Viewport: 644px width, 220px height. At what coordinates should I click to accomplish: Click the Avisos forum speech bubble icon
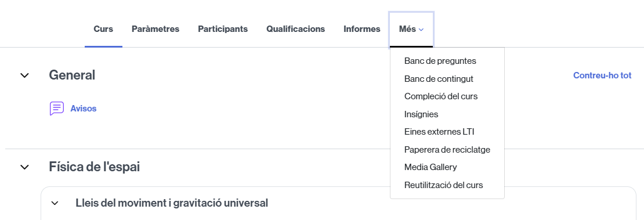pos(57,109)
